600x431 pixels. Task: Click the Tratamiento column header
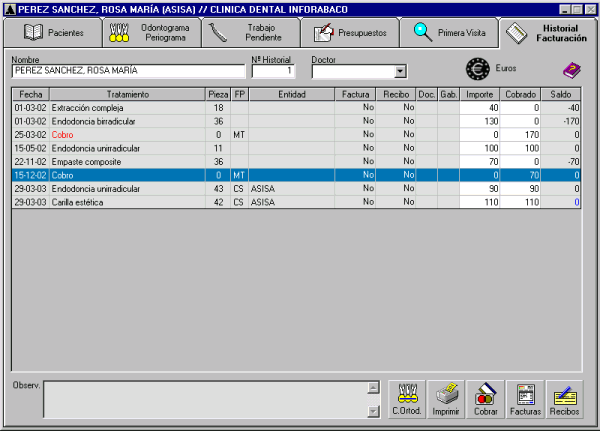pos(127,94)
